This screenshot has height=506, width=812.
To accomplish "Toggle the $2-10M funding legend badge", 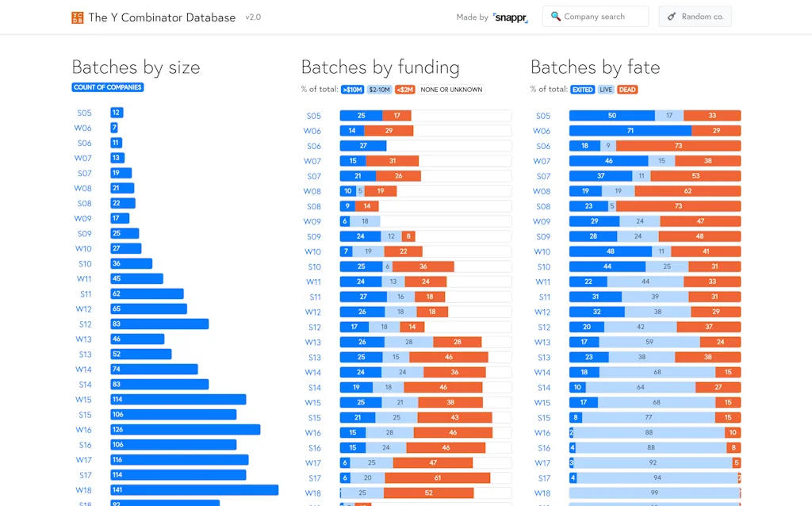I will [381, 90].
